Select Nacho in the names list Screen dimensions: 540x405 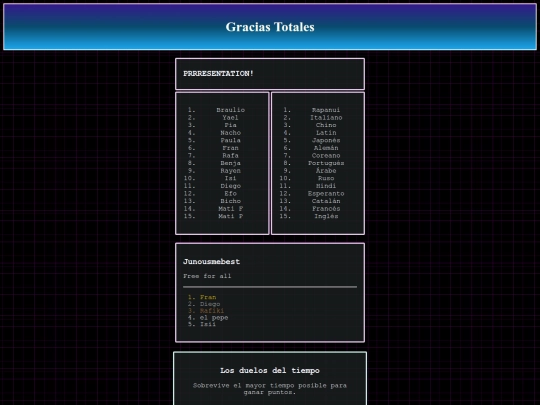[x=230, y=133]
